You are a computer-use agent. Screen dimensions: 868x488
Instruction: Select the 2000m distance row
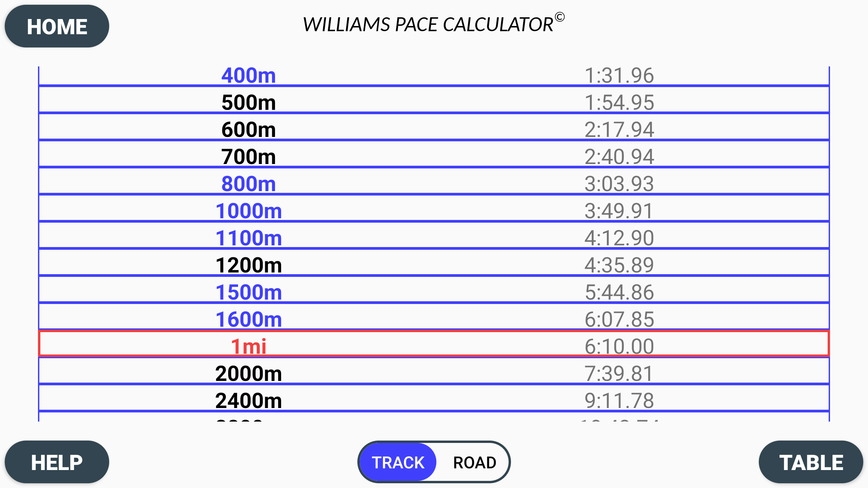249,373
